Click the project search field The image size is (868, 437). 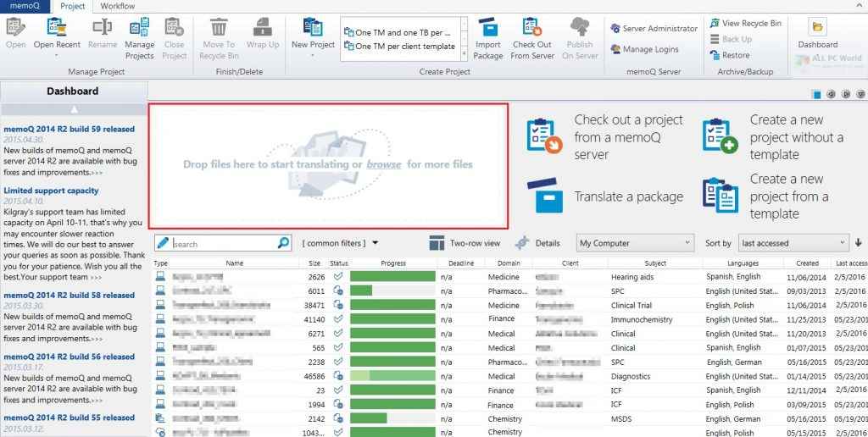[224, 244]
